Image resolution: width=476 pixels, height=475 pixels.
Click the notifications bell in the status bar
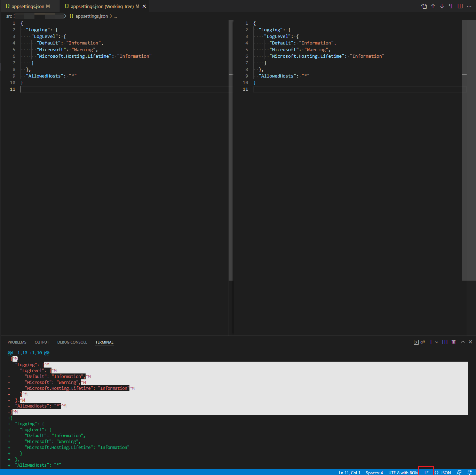point(470,473)
